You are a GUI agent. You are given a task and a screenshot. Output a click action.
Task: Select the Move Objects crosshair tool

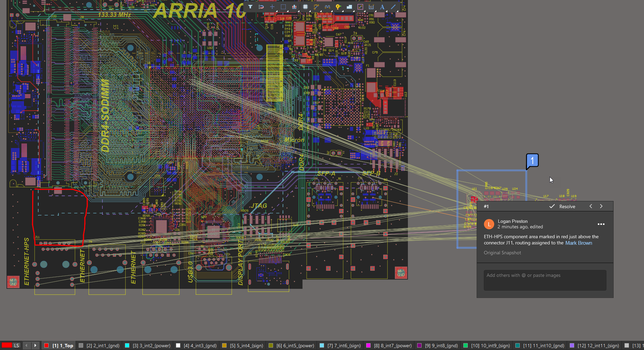pos(272,7)
